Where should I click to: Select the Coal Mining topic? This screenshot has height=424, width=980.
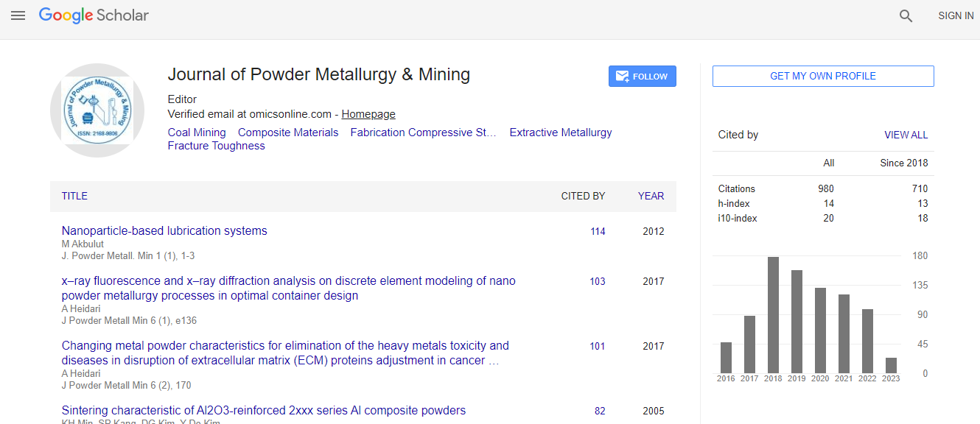[x=197, y=132]
